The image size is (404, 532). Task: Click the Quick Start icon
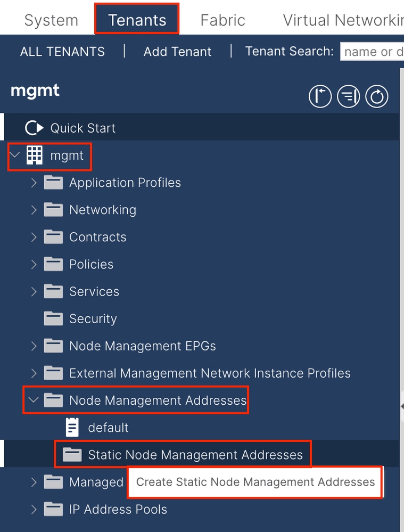pyautogui.click(x=34, y=128)
